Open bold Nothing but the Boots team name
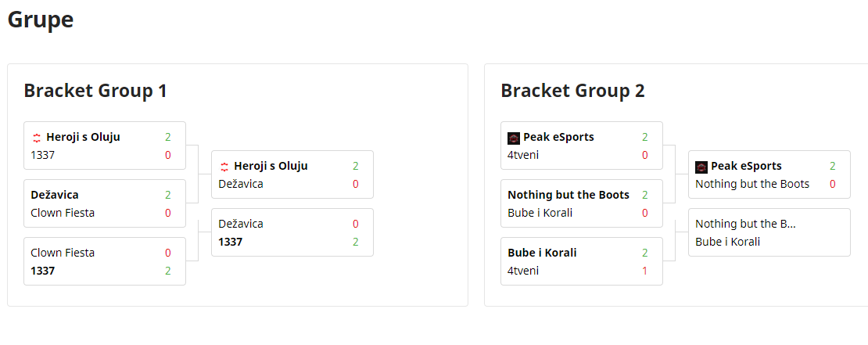This screenshot has width=868, height=345. (x=569, y=195)
